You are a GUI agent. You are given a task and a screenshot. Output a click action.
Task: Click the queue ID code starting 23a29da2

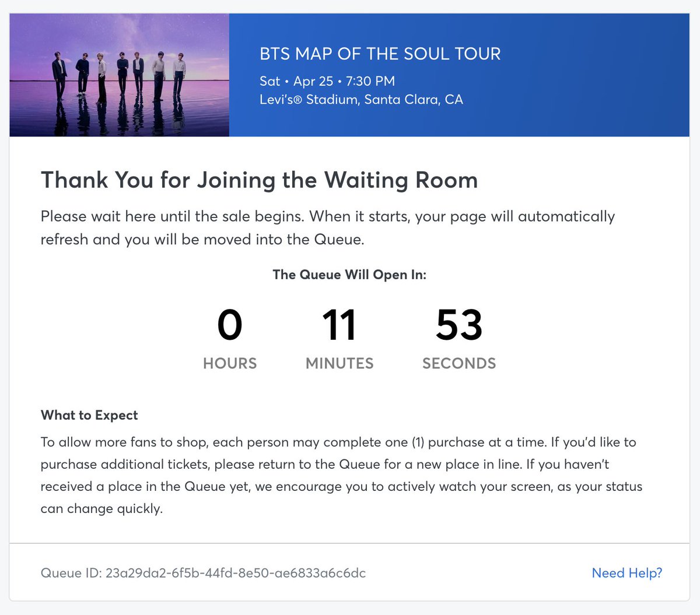click(236, 573)
